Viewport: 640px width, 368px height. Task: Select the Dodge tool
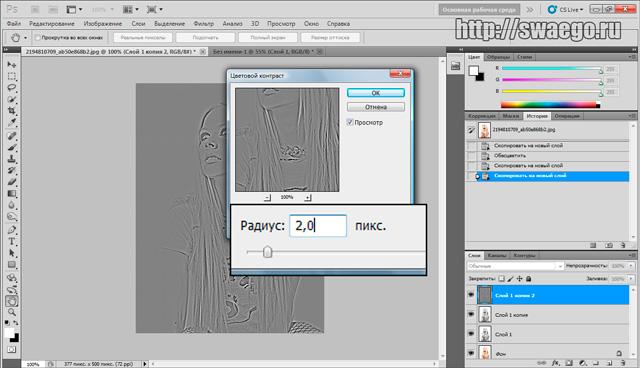[12, 217]
